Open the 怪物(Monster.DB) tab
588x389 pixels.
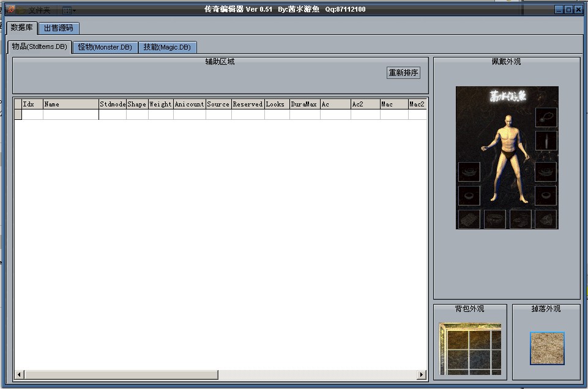click(105, 47)
